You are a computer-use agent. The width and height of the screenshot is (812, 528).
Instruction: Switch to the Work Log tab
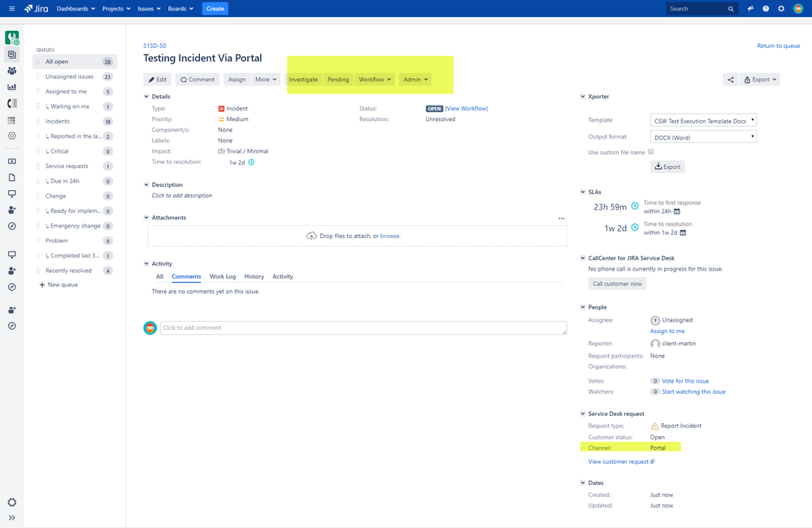[x=223, y=276]
